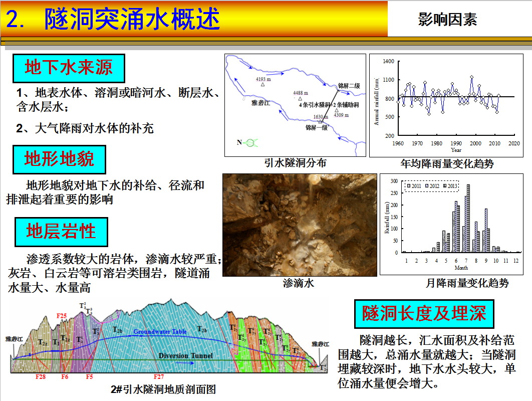Select the 隧洞长度及埋深 heading box
532x401 pixels.
424,314
